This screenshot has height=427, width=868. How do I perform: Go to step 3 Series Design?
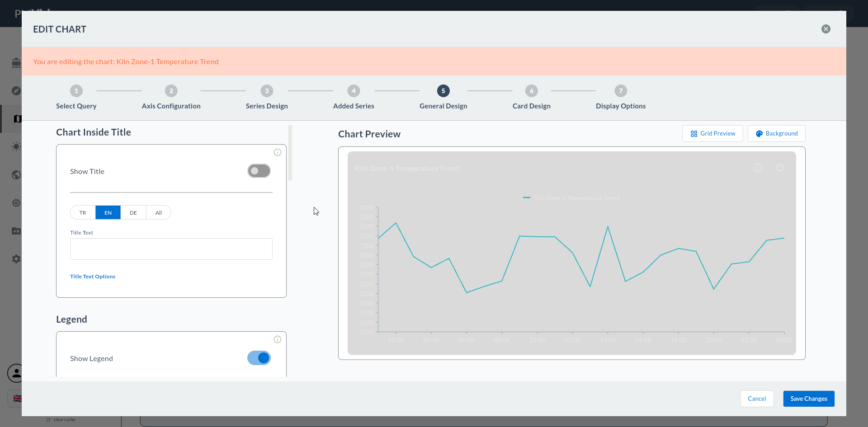pos(267,97)
